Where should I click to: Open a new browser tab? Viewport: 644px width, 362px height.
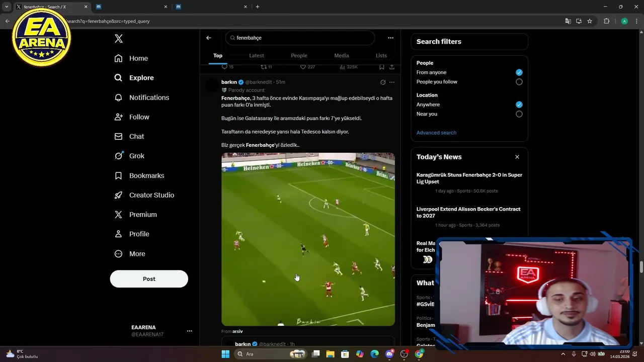[258, 7]
